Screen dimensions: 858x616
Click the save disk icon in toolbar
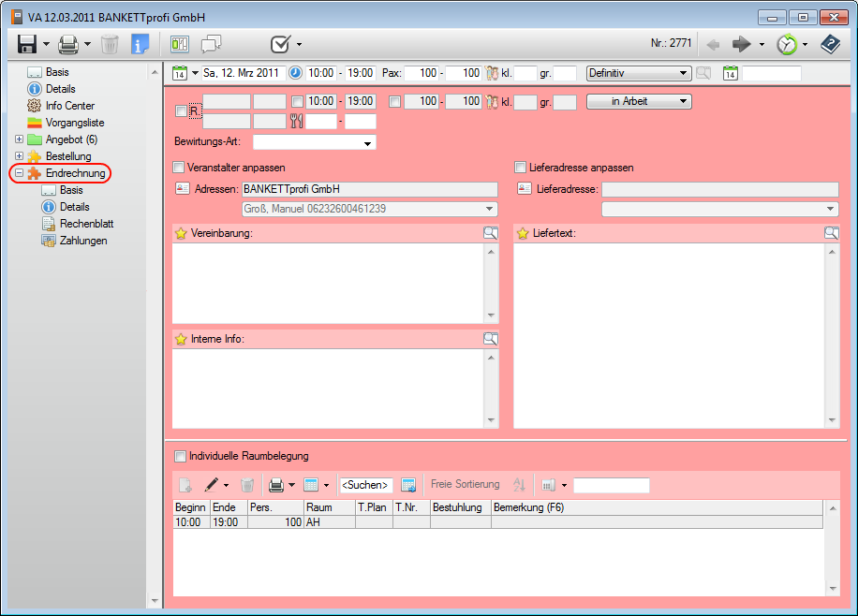pyautogui.click(x=26, y=44)
